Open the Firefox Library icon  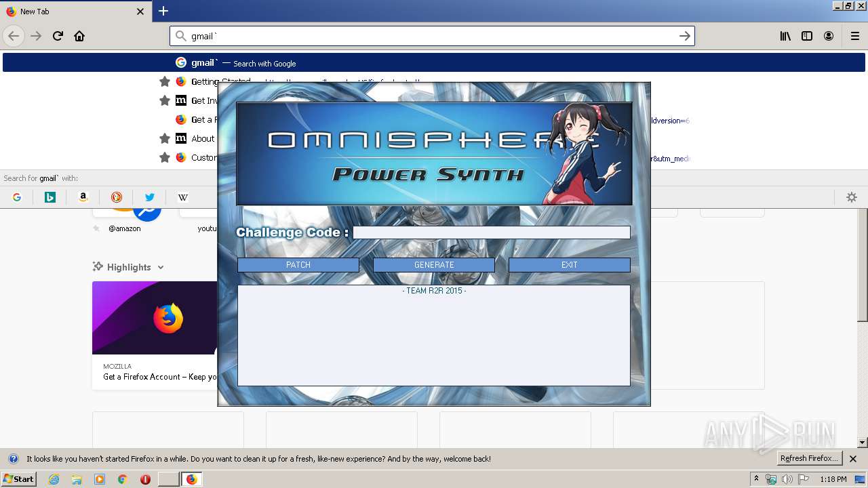pyautogui.click(x=785, y=36)
